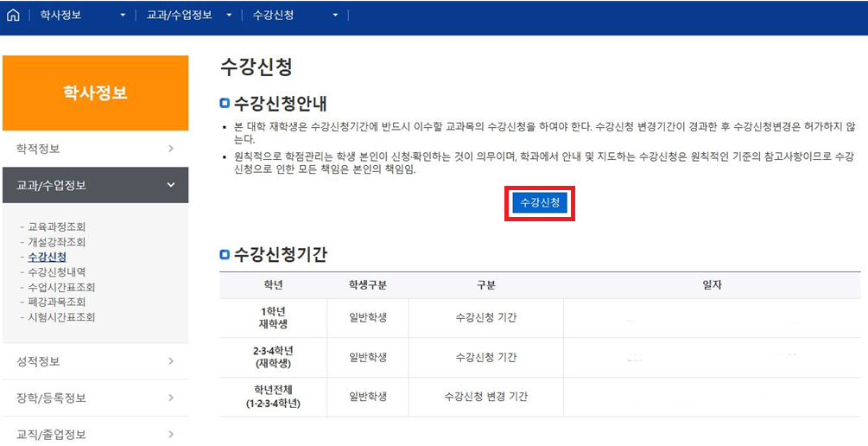Click the orange 학사정보 sidebar header
The image size is (868, 446).
pos(95,93)
